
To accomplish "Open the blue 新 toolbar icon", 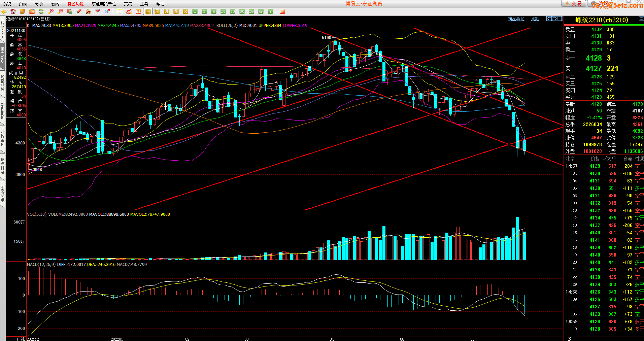I will (107, 11).
